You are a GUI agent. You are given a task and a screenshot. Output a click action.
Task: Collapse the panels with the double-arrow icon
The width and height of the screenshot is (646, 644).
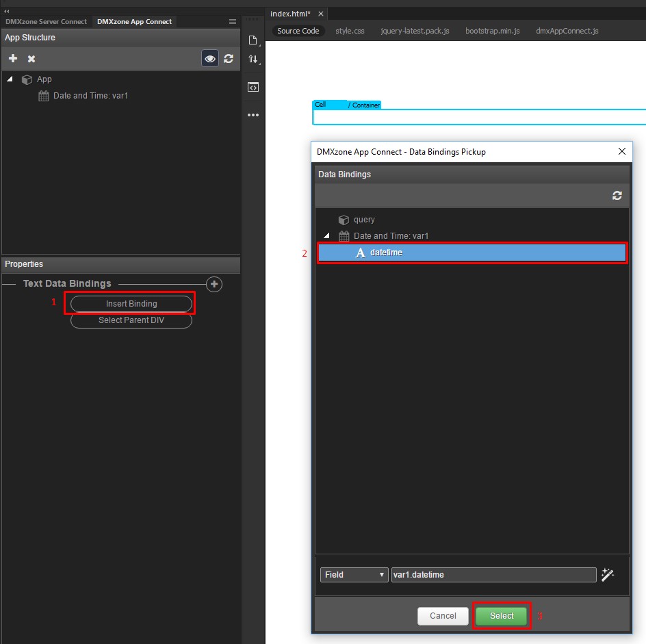(x=7, y=11)
